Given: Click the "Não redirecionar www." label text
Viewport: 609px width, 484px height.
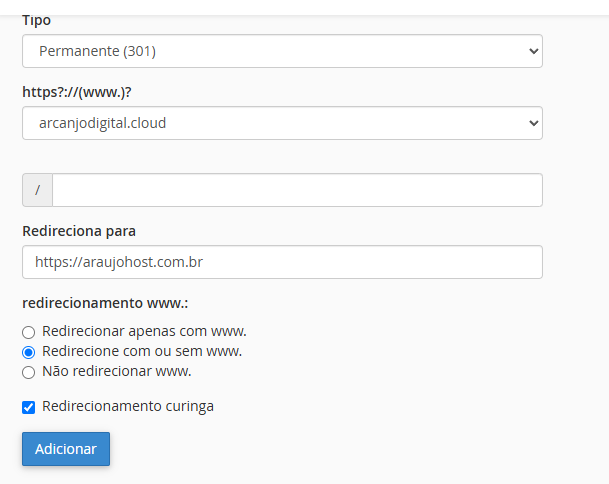Looking at the screenshot, I should [x=116, y=371].
